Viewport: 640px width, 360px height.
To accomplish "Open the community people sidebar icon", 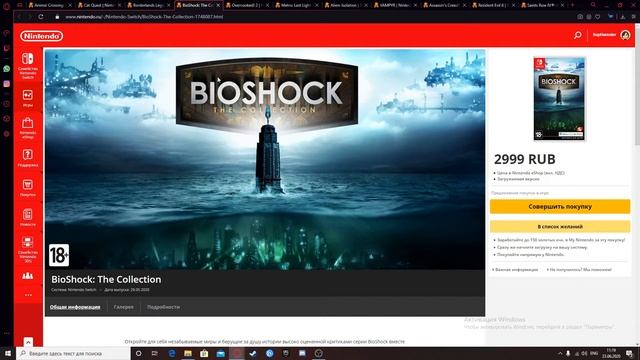I will click(x=28, y=276).
